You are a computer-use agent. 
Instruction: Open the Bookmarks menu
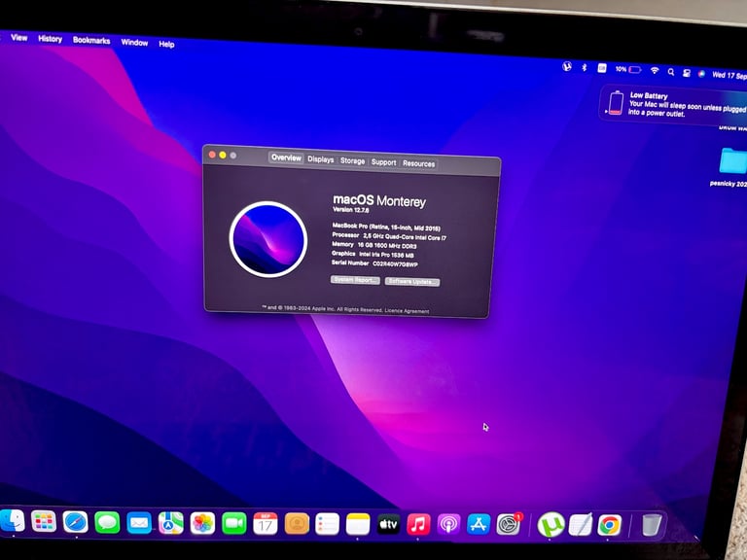(x=91, y=41)
